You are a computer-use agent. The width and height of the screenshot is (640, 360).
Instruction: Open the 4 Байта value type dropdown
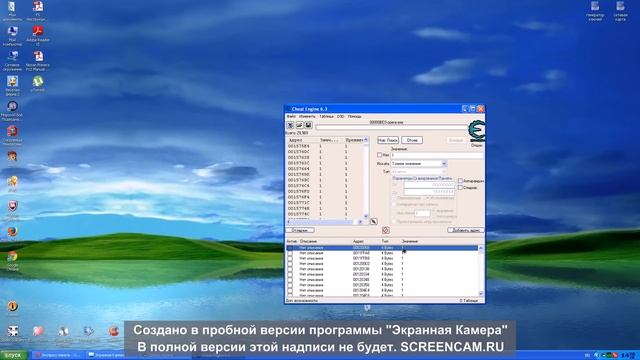[x=419, y=172]
